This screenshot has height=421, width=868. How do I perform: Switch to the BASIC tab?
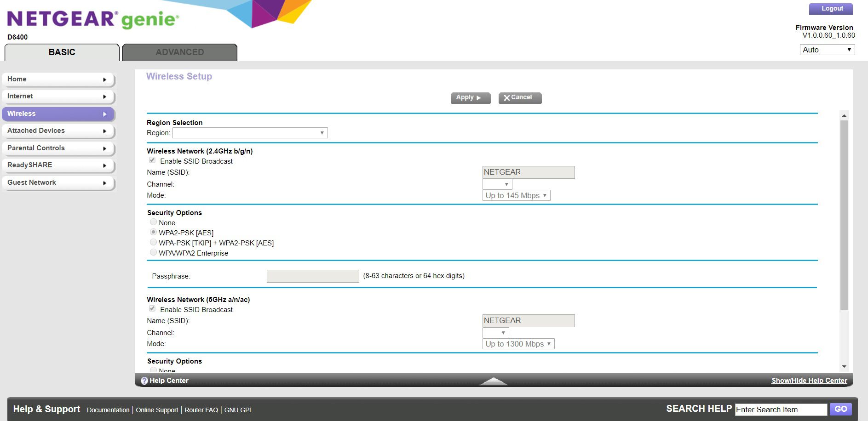[x=62, y=52]
